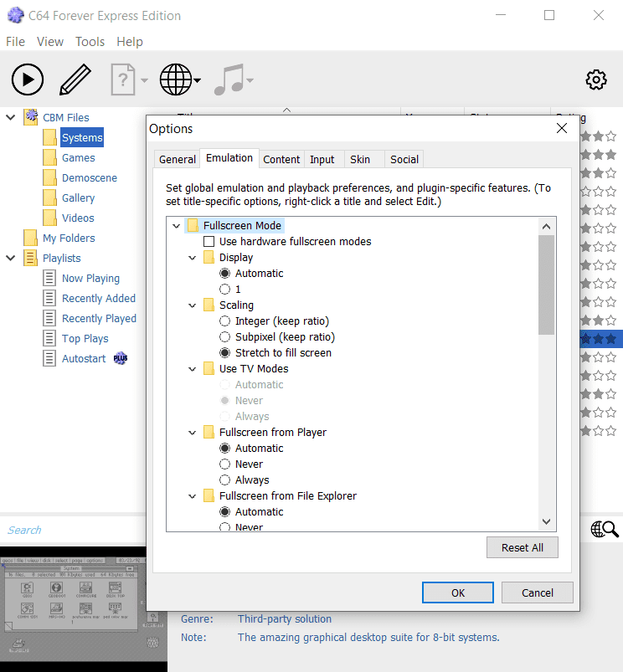Select Display Automatic radio button

(x=224, y=274)
